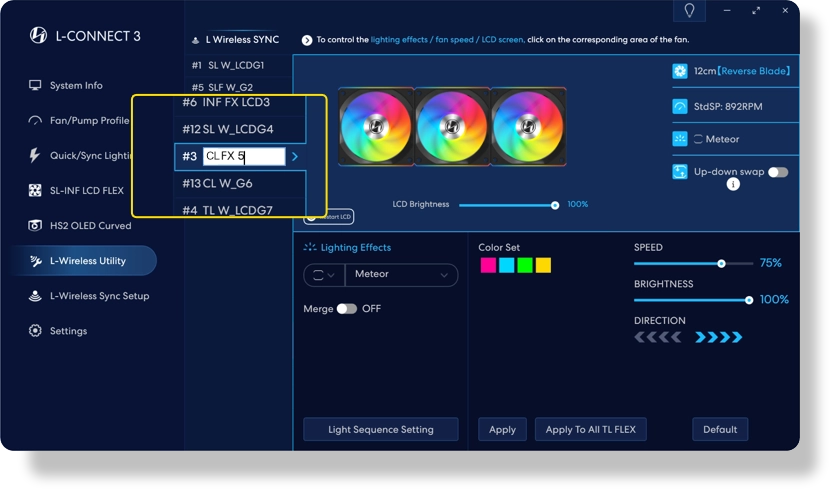831x491 pixels.
Task: Click the LCD Brightness slider
Action: tap(509, 205)
